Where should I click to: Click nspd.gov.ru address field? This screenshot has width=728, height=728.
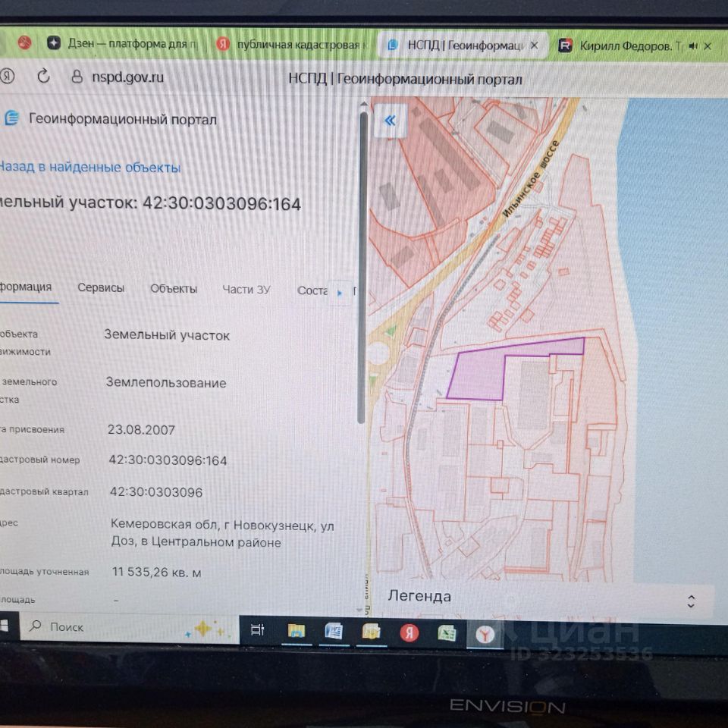pyautogui.click(x=127, y=77)
